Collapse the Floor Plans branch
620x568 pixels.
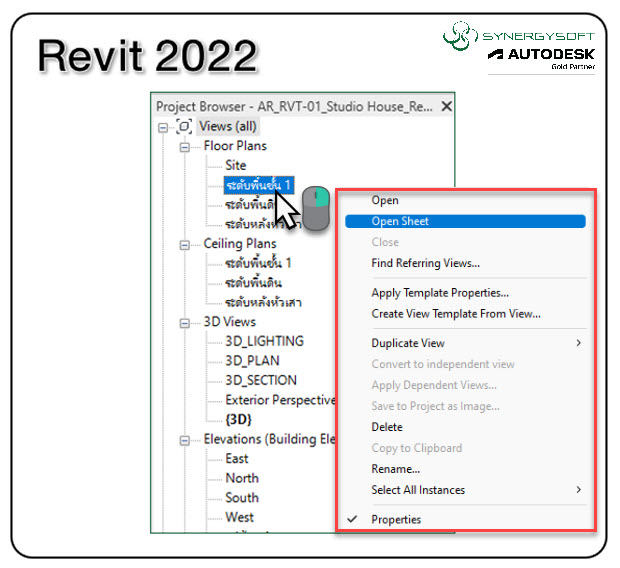pyautogui.click(x=184, y=146)
